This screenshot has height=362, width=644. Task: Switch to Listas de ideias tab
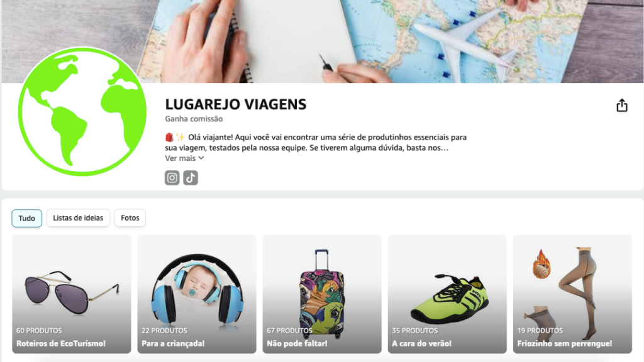(x=78, y=218)
